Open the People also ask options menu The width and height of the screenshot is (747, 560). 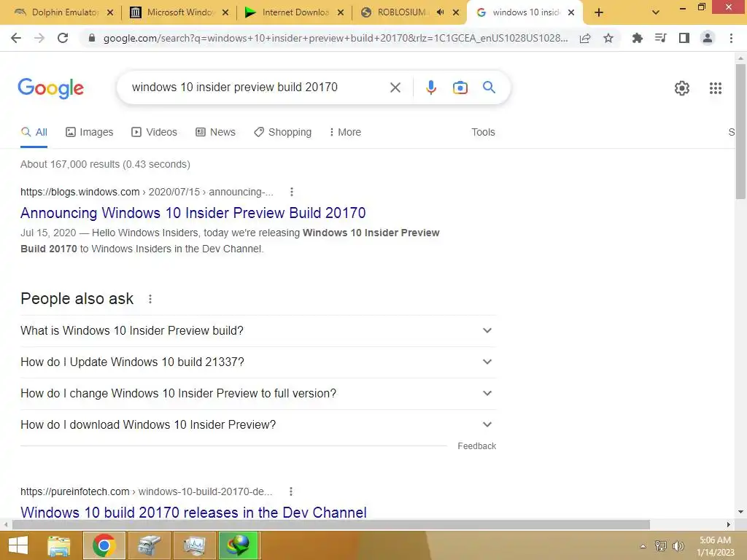[x=150, y=299]
